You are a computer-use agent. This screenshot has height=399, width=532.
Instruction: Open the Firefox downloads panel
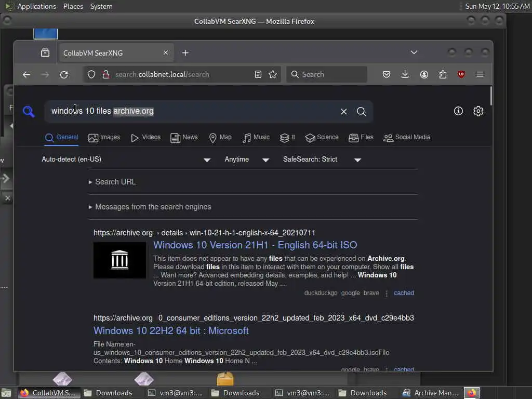point(405,74)
